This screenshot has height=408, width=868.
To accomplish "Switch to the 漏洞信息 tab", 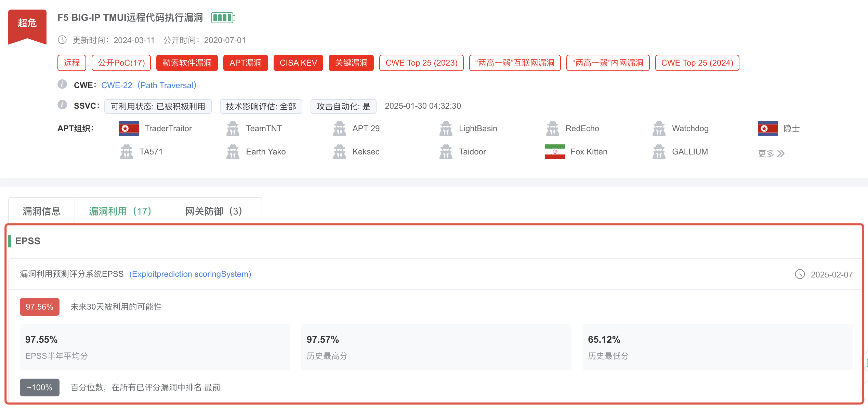I will pyautogui.click(x=42, y=211).
